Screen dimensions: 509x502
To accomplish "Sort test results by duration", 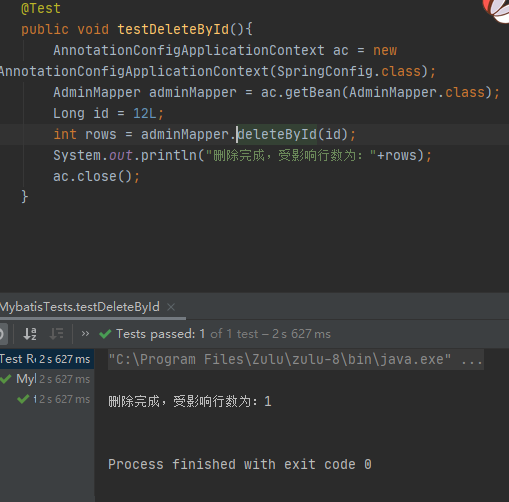I will point(56,333).
